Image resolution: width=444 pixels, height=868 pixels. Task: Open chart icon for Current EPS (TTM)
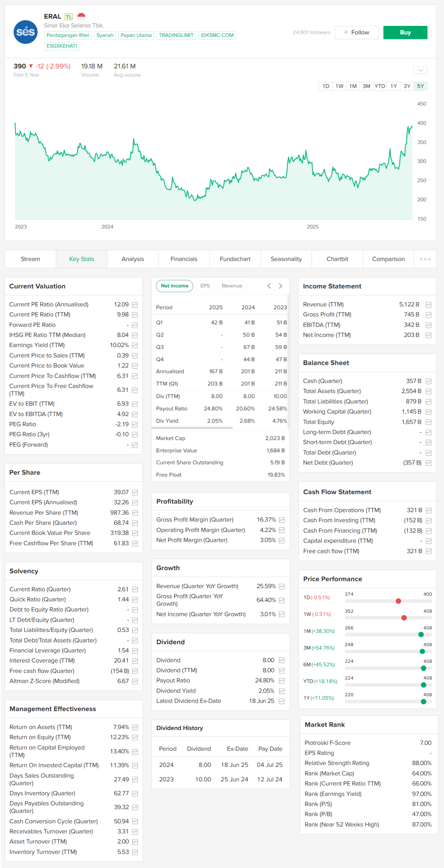pos(135,493)
